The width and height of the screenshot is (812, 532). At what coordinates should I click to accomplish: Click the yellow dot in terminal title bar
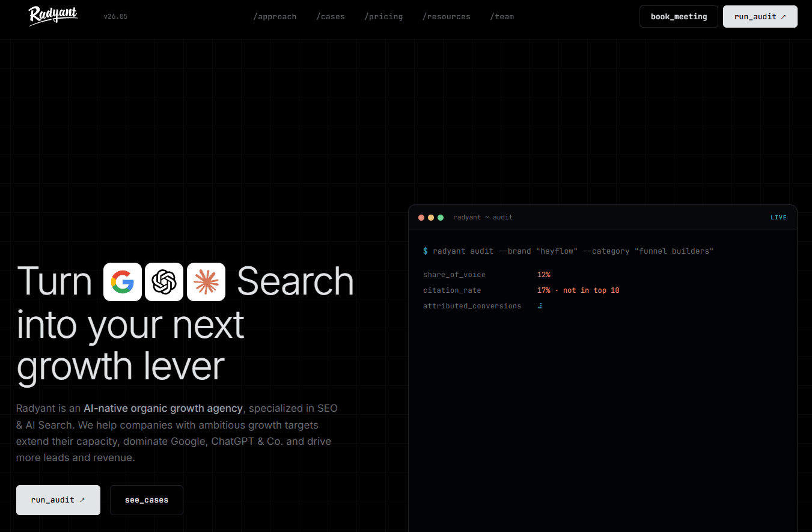click(431, 218)
